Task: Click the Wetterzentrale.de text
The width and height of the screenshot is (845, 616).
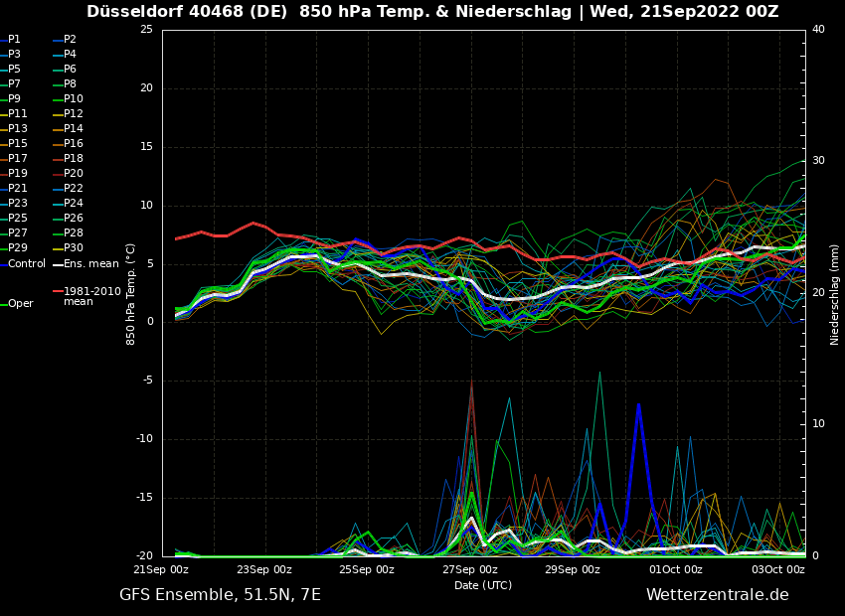Action: coord(717,595)
